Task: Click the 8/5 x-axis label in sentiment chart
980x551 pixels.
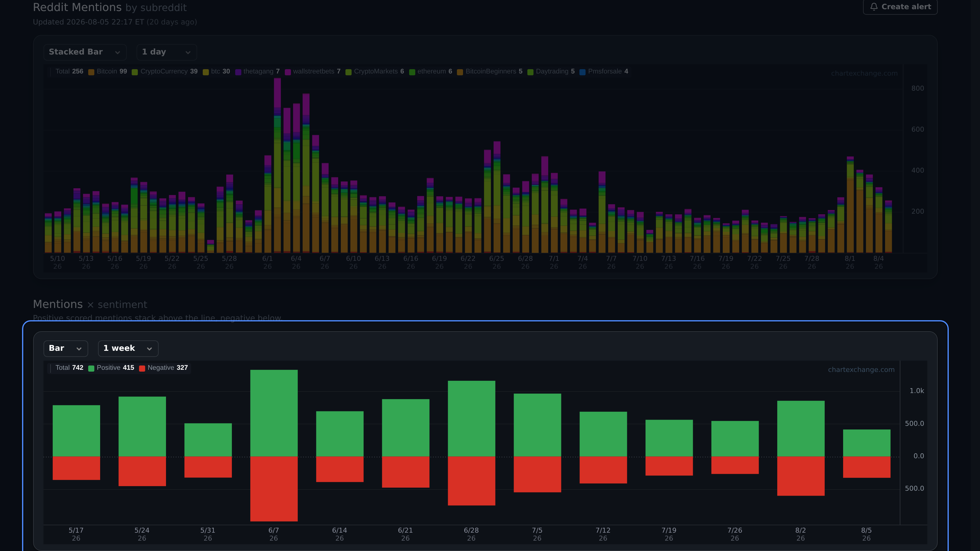Action: [x=866, y=534]
